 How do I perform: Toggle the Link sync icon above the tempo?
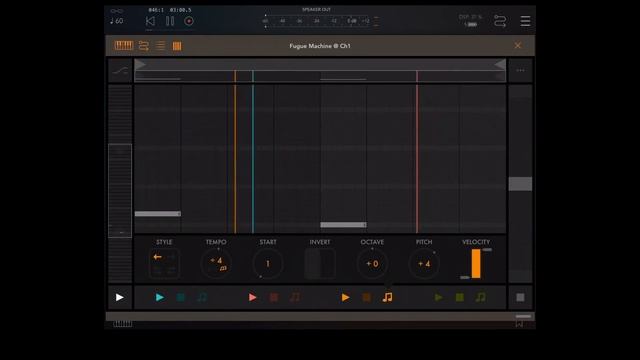pyautogui.click(x=117, y=11)
